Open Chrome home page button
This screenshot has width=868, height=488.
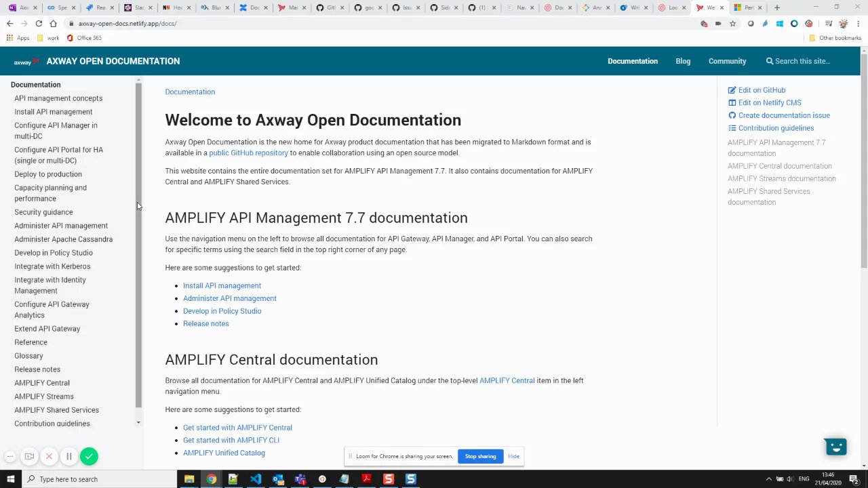pyautogui.click(x=53, y=24)
